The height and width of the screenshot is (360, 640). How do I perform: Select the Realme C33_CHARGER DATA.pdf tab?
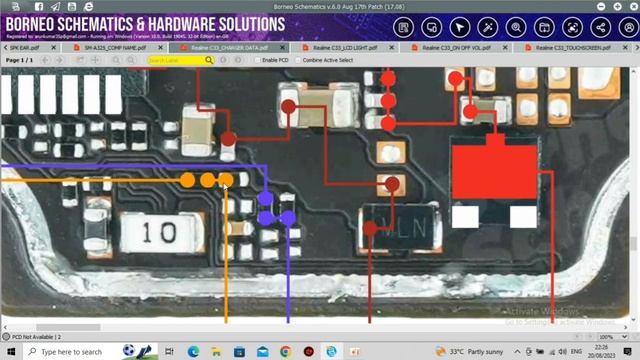click(x=229, y=48)
